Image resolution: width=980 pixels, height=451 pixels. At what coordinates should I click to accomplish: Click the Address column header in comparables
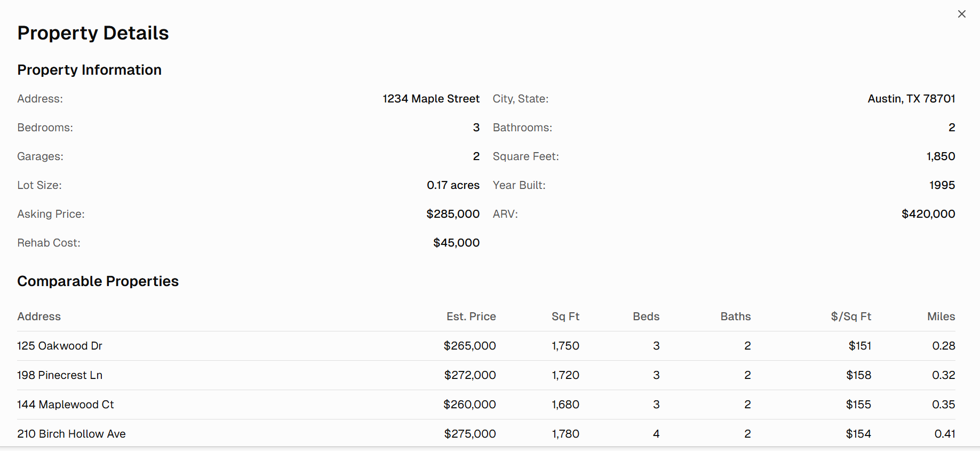39,317
